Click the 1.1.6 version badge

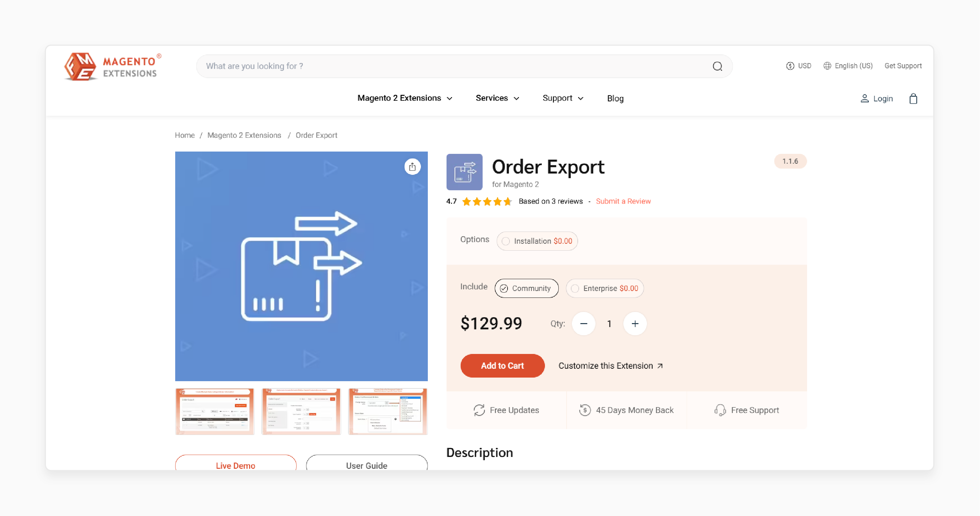pos(790,161)
